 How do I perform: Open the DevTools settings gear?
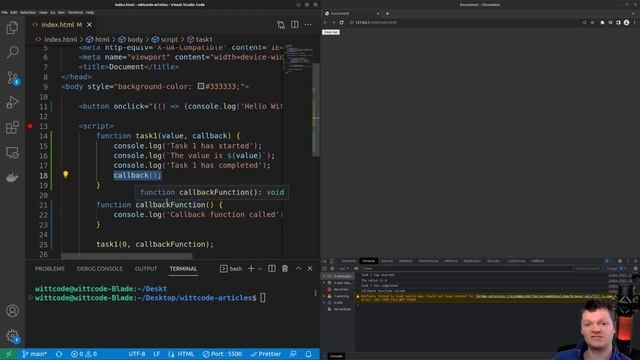(x=620, y=261)
